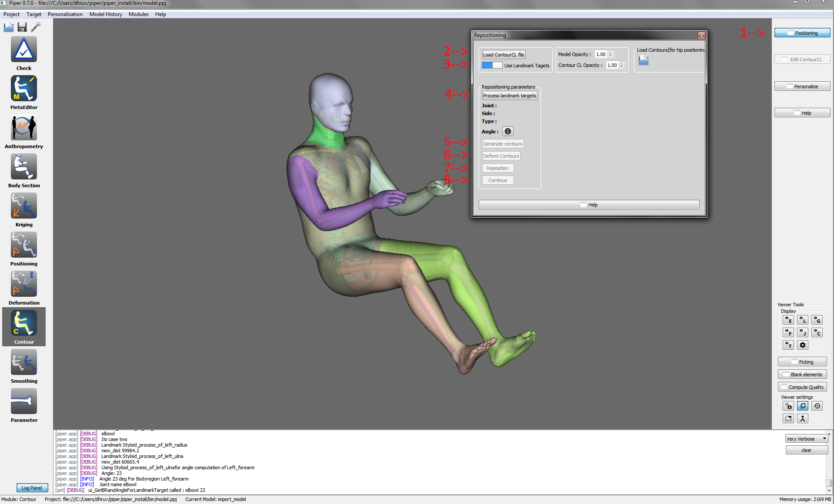Click the Model Opacity value field
This screenshot has width=834, height=504.
pyautogui.click(x=601, y=54)
